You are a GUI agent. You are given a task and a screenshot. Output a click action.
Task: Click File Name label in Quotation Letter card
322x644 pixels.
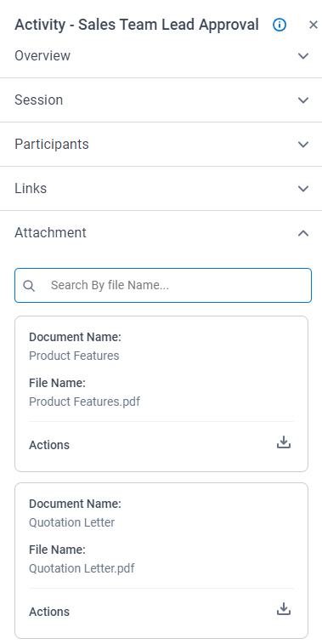click(57, 550)
